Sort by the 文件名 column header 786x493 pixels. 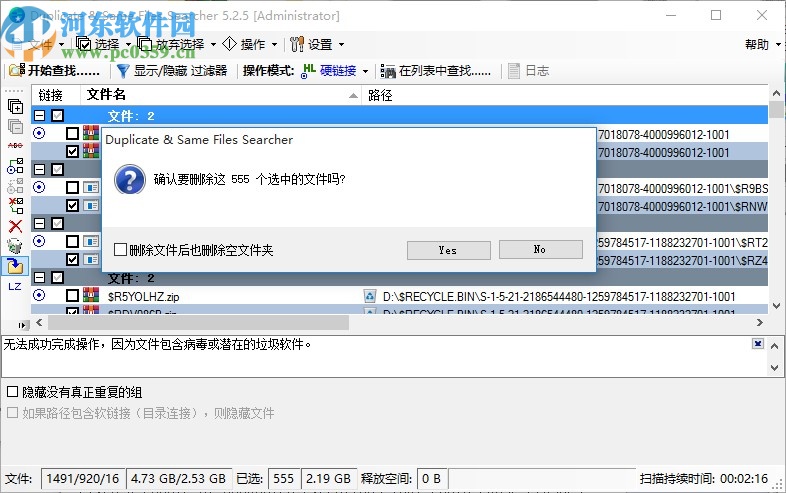(x=221, y=95)
